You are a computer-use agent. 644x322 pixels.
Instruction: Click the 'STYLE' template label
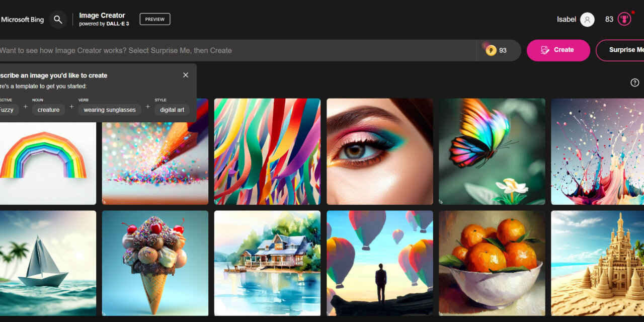[x=160, y=100]
